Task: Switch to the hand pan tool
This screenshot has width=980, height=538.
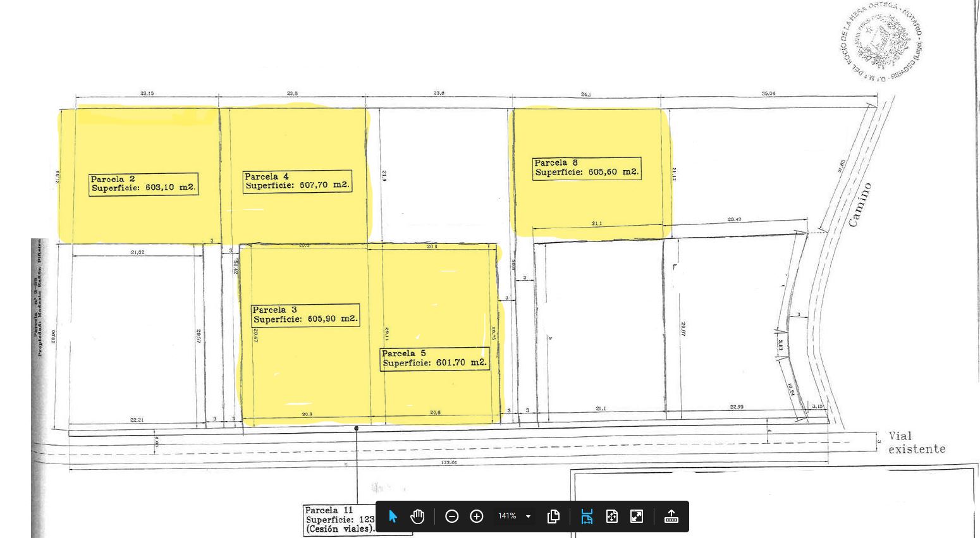Action: pos(417,517)
